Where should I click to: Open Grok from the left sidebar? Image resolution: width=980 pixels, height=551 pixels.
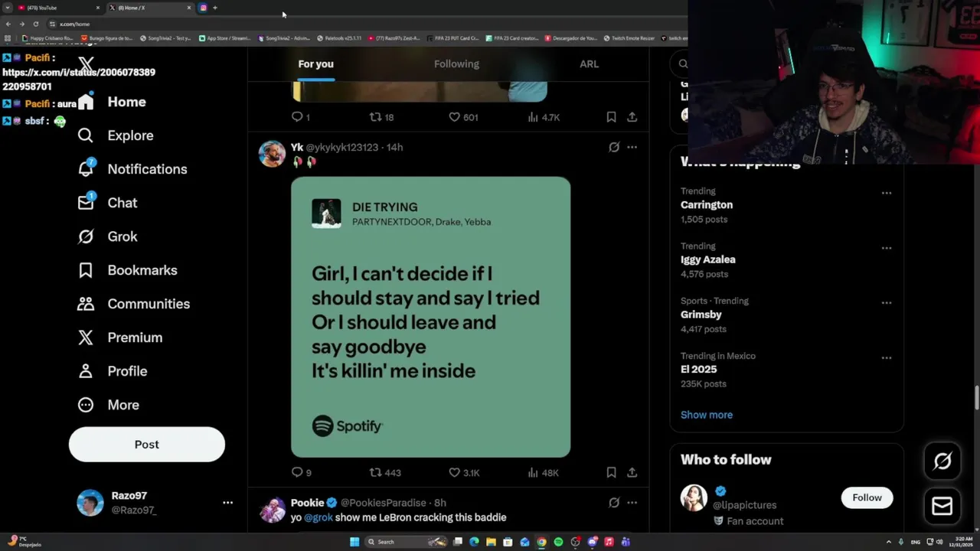(107, 236)
